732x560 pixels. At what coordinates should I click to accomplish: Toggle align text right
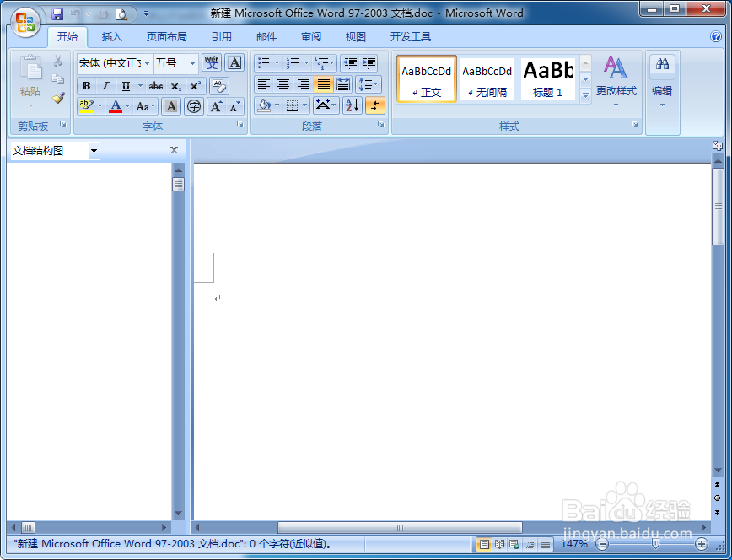tap(304, 84)
